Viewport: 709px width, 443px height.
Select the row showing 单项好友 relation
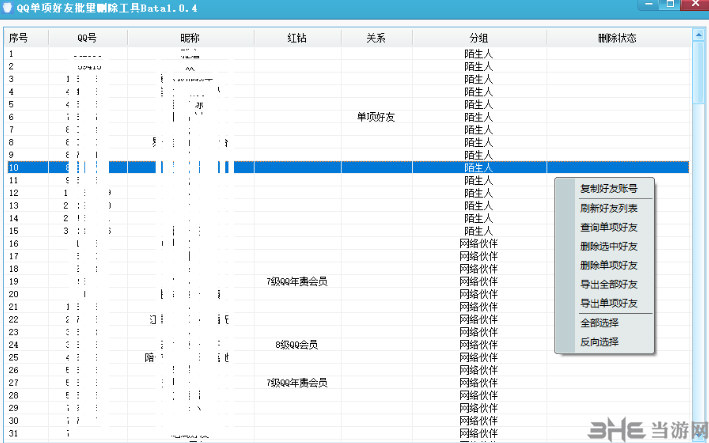coord(376,117)
